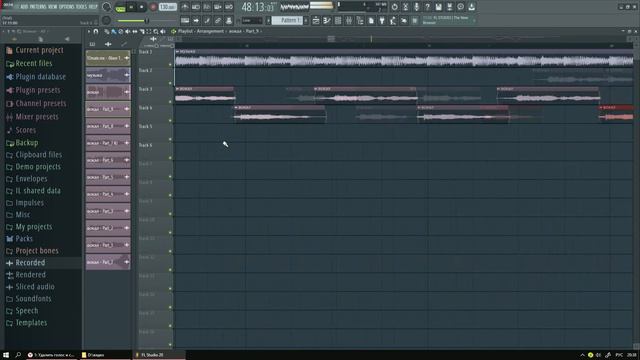Expand Current project in browser
This screenshot has height=360, width=640.
tap(41, 50)
